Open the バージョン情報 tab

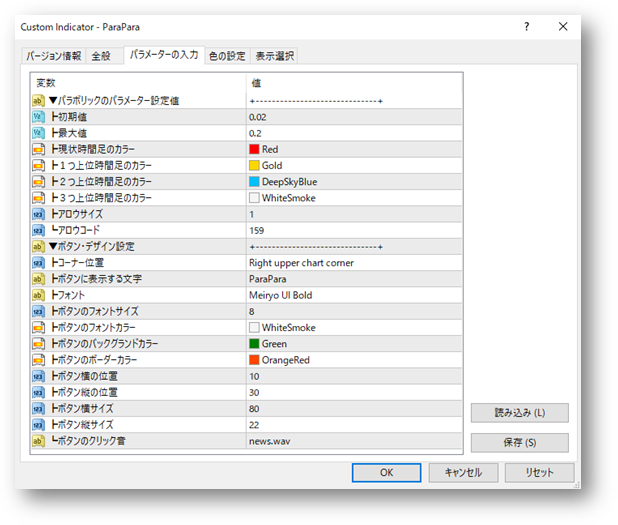click(54, 56)
